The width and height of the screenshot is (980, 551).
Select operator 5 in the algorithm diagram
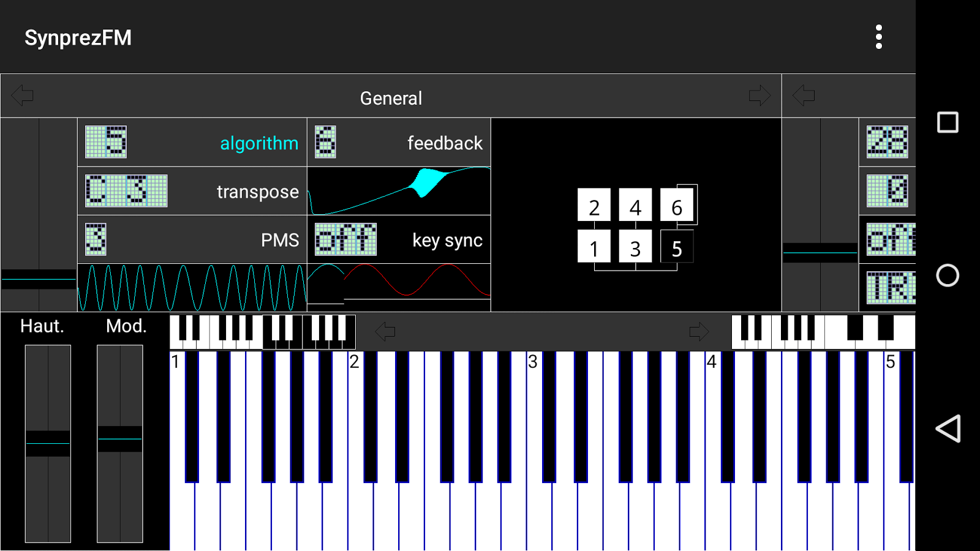[x=676, y=247]
